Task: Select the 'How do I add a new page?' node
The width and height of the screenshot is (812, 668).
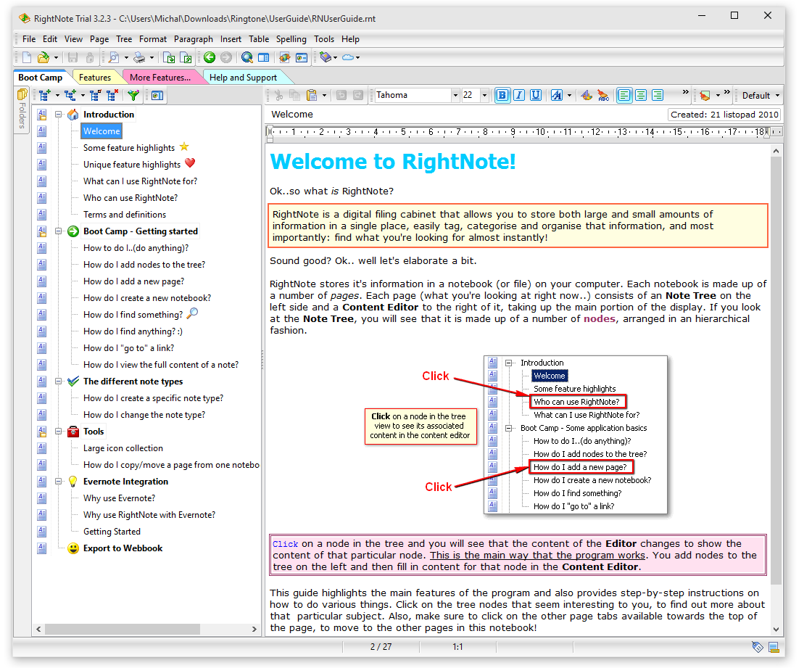Action: [x=133, y=281]
